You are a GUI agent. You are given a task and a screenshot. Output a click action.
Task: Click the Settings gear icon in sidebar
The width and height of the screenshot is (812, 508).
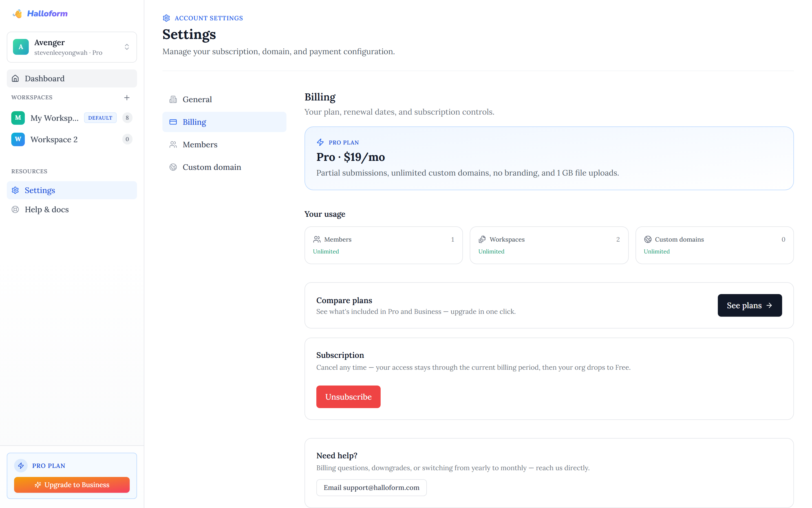pyautogui.click(x=16, y=190)
